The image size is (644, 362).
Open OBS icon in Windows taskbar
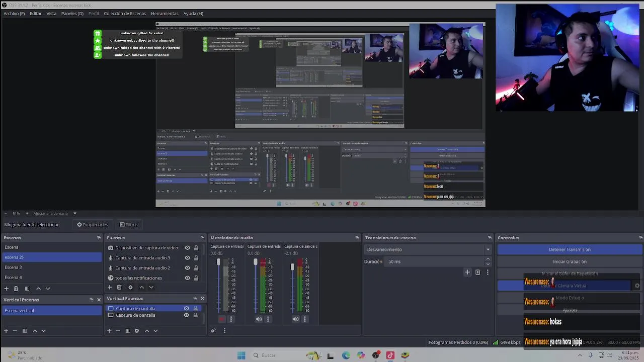point(376,355)
